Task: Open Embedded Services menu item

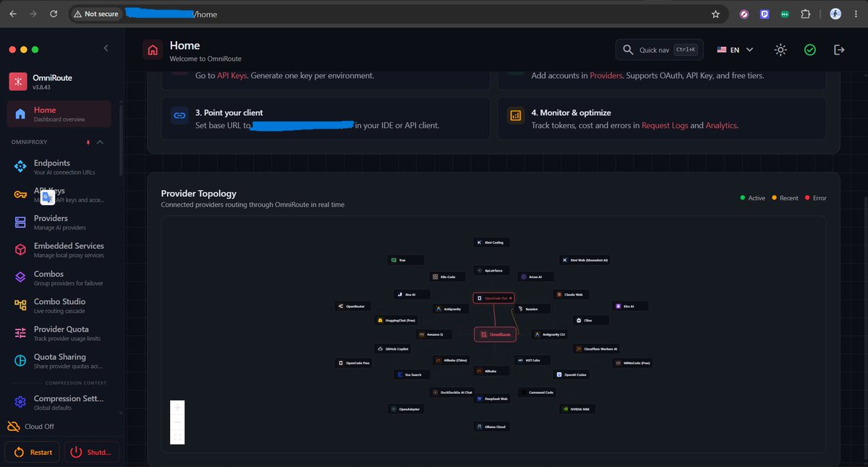Action: pyautogui.click(x=59, y=250)
